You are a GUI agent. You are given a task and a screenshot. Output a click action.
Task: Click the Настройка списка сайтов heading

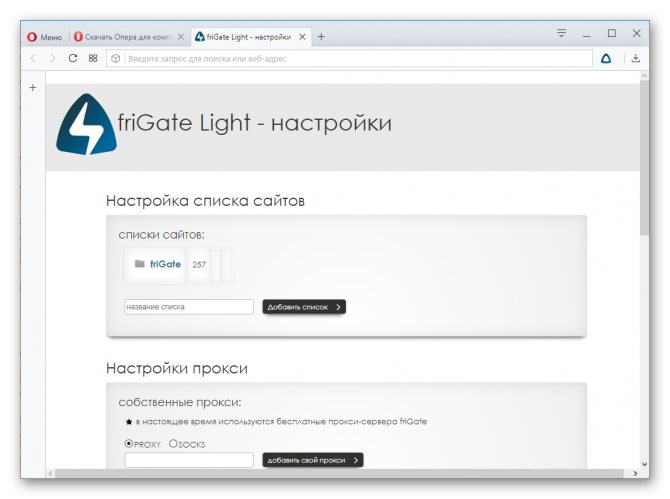205,201
